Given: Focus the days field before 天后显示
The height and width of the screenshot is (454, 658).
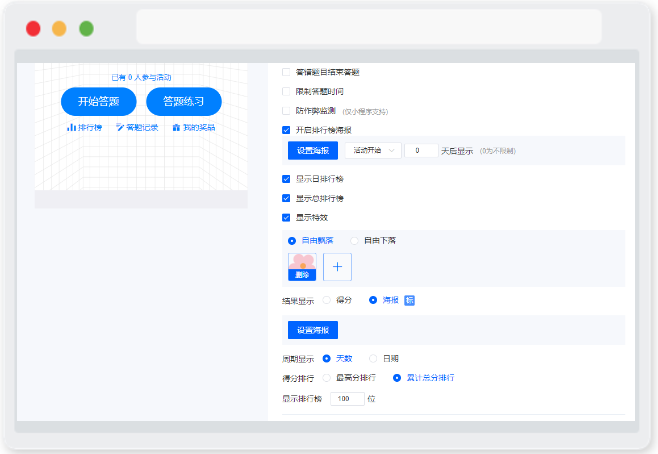Looking at the screenshot, I should (x=421, y=151).
